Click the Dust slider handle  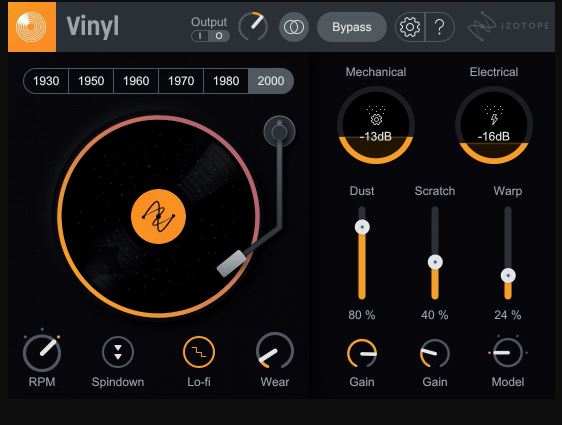pyautogui.click(x=362, y=227)
